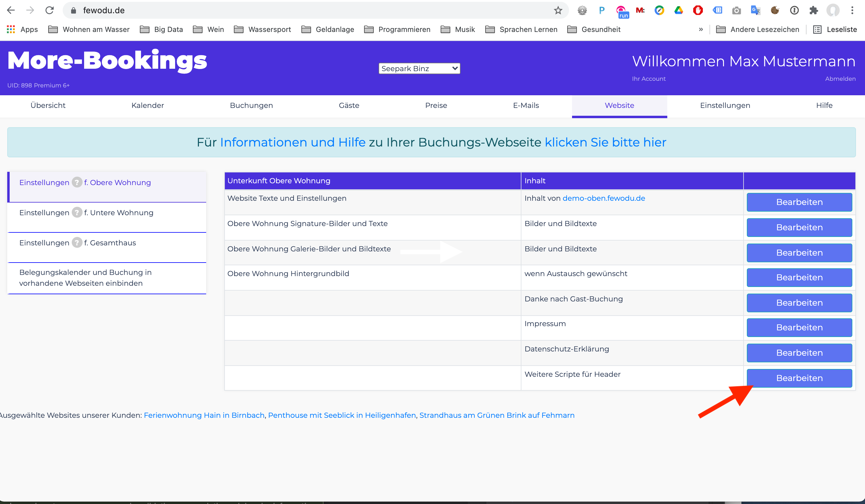This screenshot has height=504, width=865.
Task: Click Bearbeiten for Galerie-Bilder und Bildtexte
Action: point(799,253)
